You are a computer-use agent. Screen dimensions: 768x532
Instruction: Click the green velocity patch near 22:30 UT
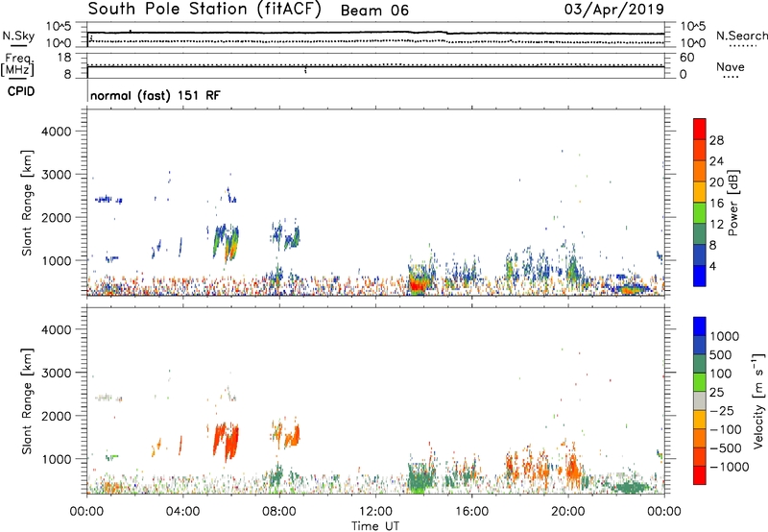click(x=632, y=488)
